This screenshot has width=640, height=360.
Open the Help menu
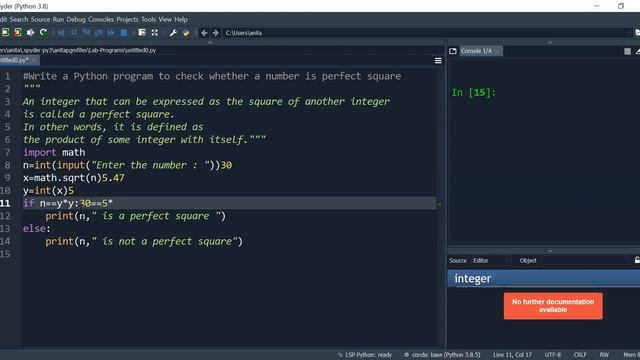[181, 19]
